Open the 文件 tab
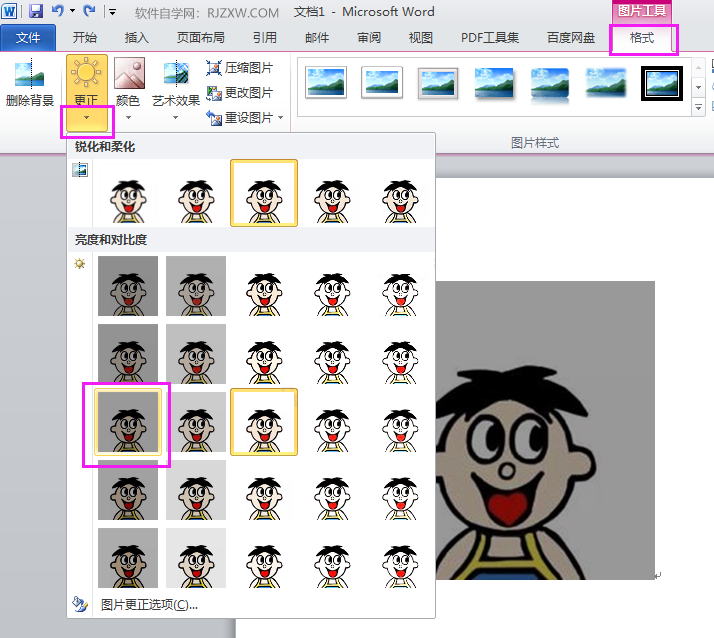The width and height of the screenshot is (714, 638). (x=28, y=38)
